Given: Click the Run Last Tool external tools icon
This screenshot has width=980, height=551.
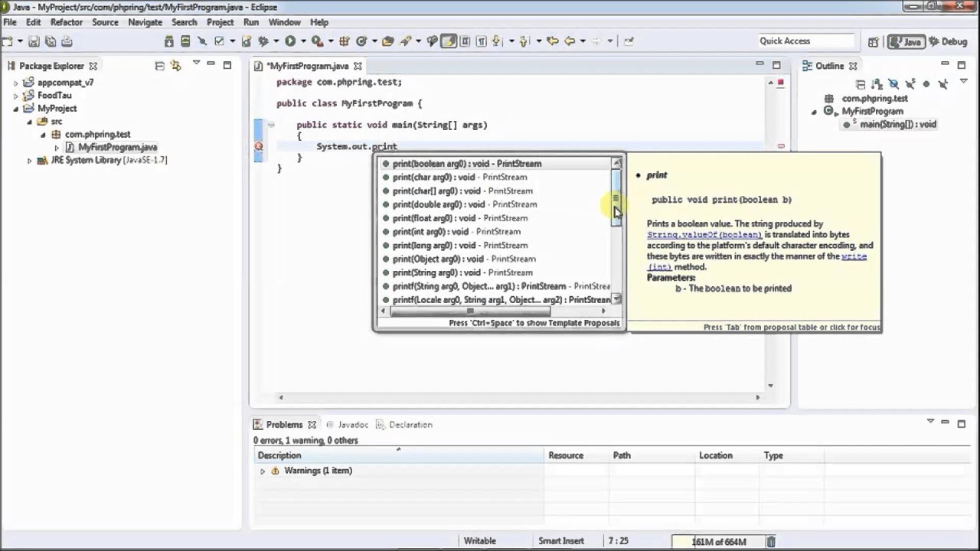Looking at the screenshot, I should click(x=316, y=41).
